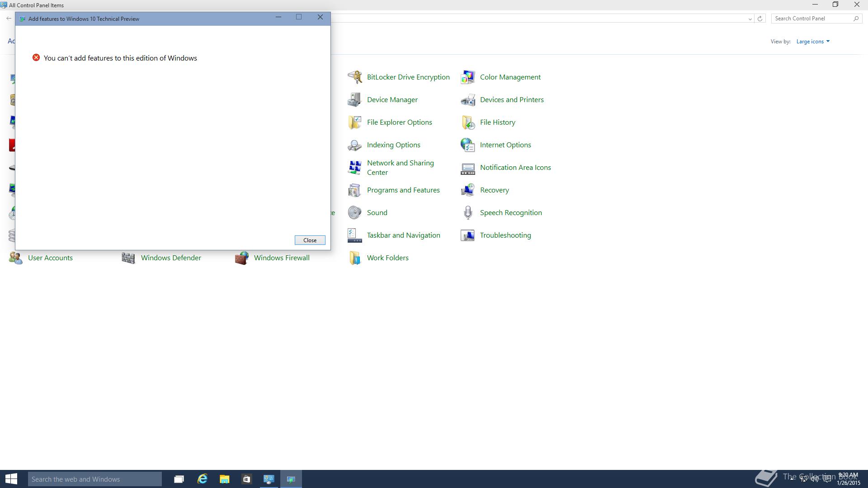868x488 pixels.
Task: Open Speech Recognition microphone icon
Action: (x=468, y=213)
